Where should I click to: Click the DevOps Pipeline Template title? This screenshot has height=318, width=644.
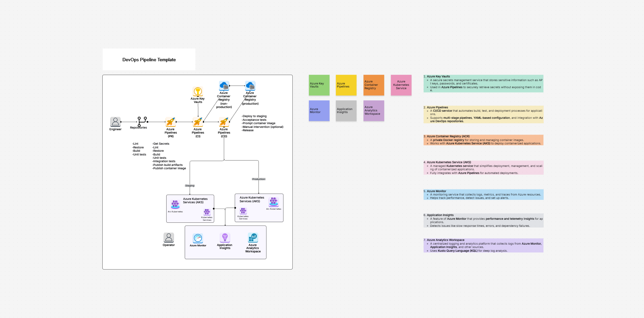click(x=149, y=60)
